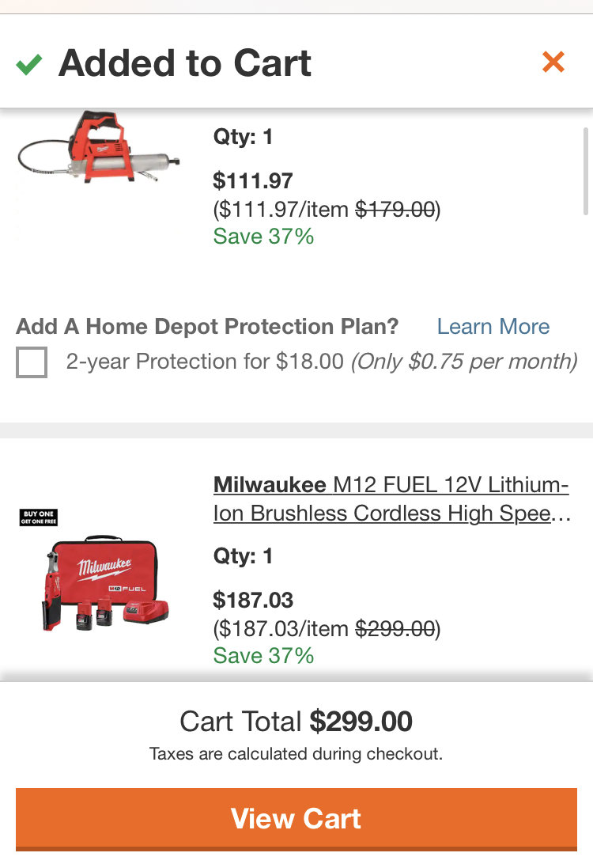Click the $187.03 M12 FUEL price
The width and height of the screenshot is (593, 868).
253,600
